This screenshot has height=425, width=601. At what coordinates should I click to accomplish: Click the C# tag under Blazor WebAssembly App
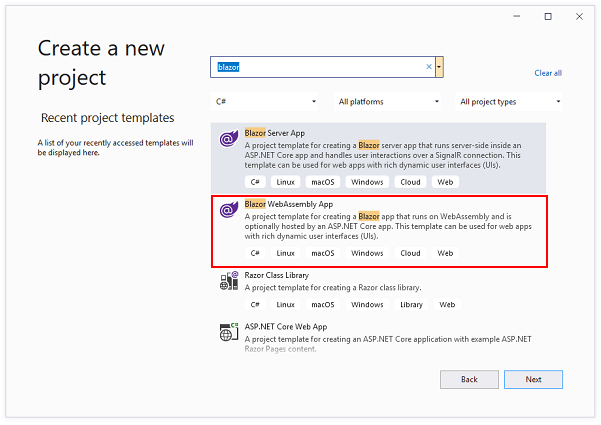click(x=255, y=253)
